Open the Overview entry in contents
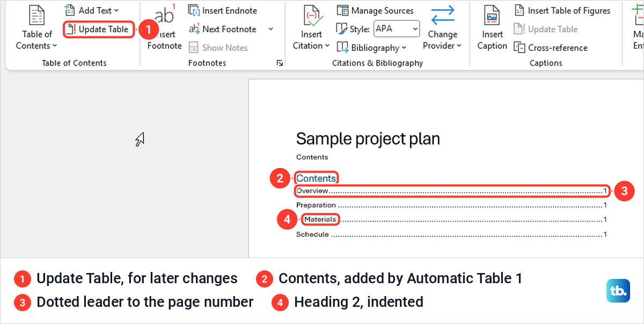 pyautogui.click(x=451, y=191)
